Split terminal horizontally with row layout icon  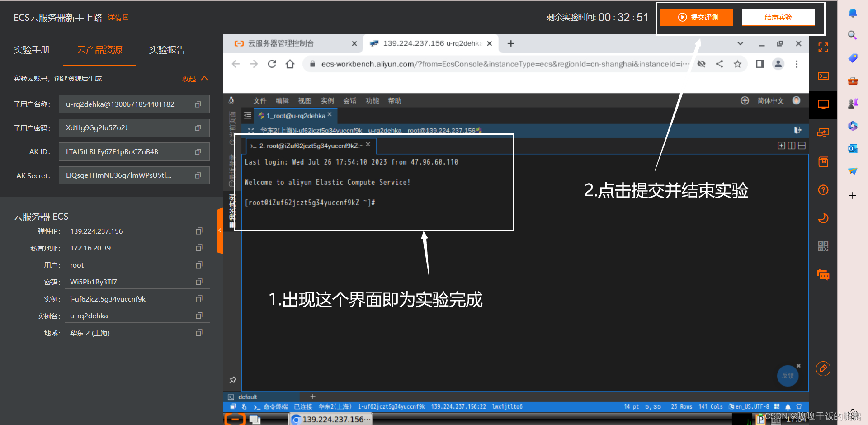coord(802,146)
